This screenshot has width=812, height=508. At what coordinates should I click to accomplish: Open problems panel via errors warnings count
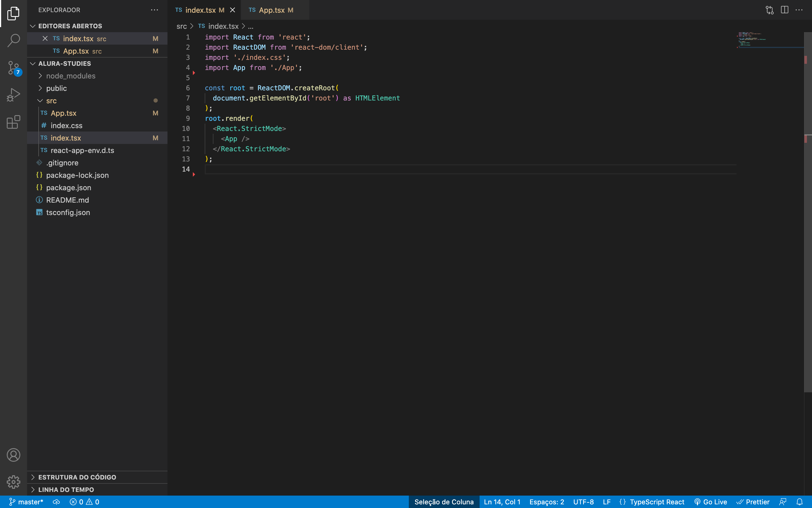click(84, 502)
